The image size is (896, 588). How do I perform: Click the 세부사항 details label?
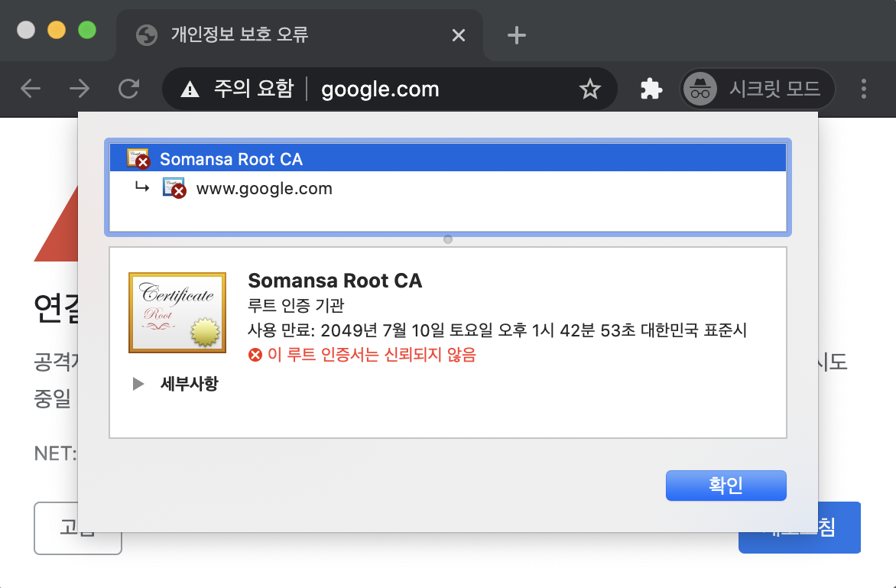[x=189, y=383]
